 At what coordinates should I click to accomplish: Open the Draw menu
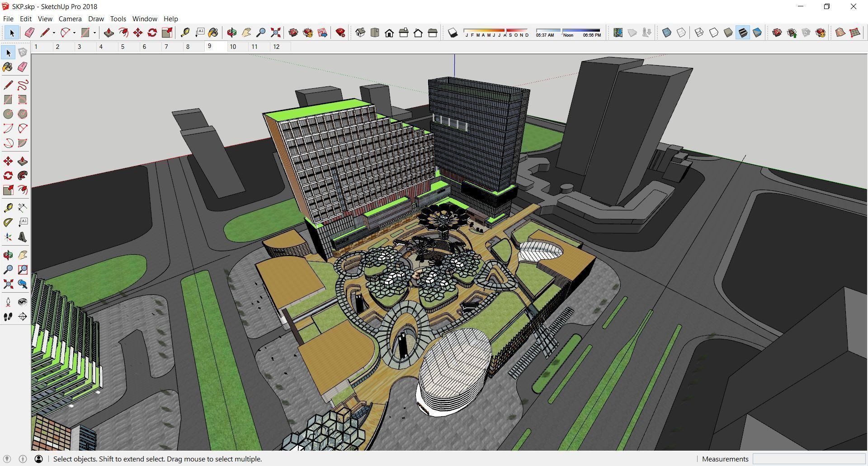[x=96, y=19]
